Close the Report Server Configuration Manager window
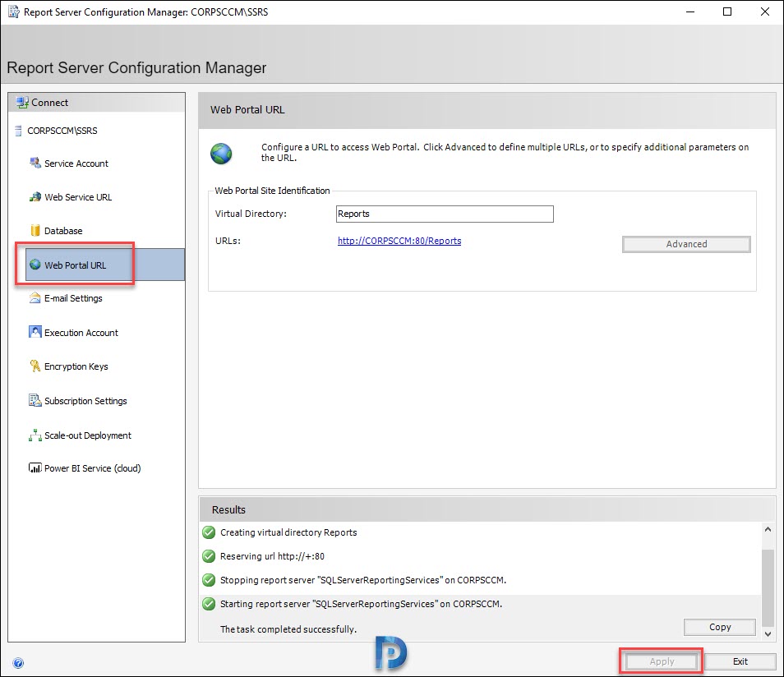This screenshot has width=784, height=677. click(765, 12)
